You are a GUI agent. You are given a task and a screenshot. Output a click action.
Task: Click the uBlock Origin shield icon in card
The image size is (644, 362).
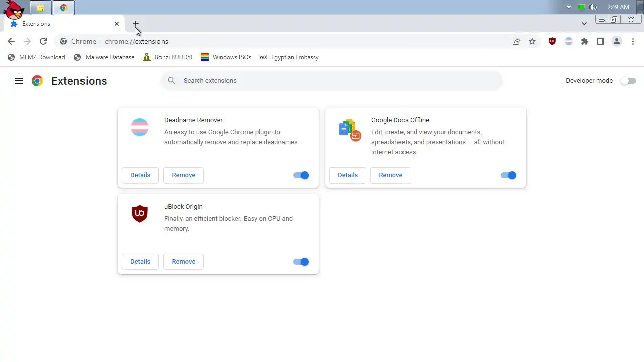tap(140, 214)
